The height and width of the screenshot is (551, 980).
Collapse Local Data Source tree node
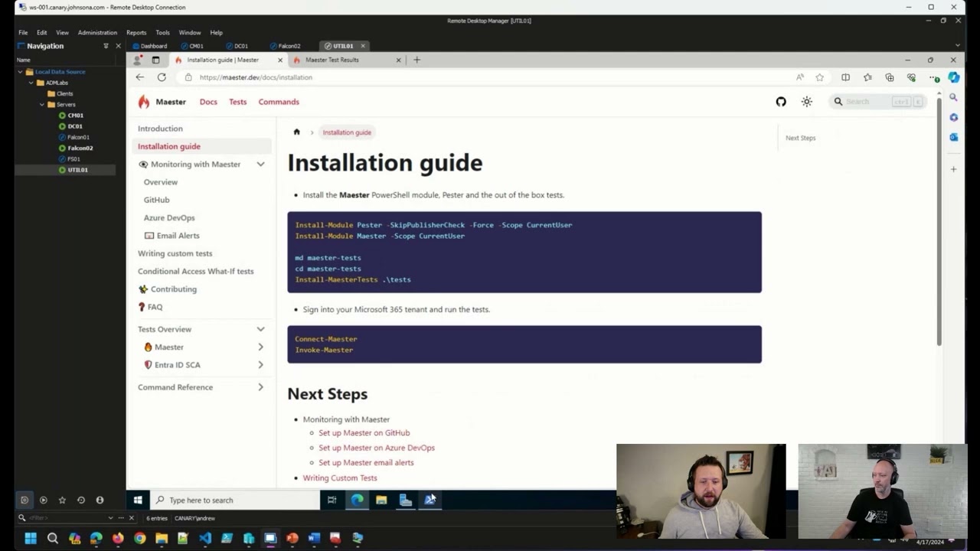[x=21, y=72]
